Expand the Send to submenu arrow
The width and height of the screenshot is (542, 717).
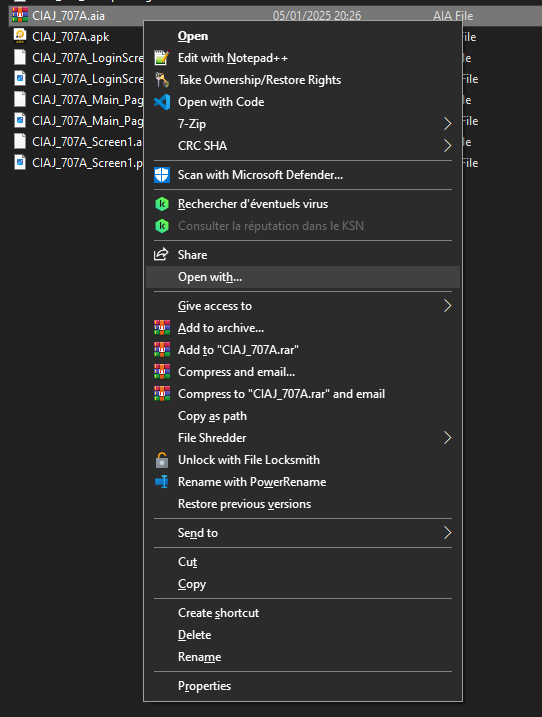tap(447, 533)
